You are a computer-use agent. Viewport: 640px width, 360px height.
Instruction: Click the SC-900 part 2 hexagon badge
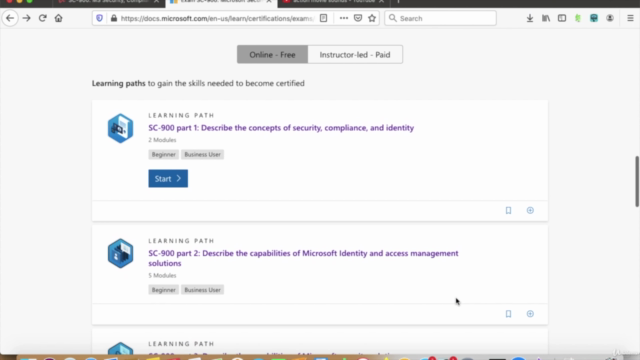pyautogui.click(x=120, y=253)
